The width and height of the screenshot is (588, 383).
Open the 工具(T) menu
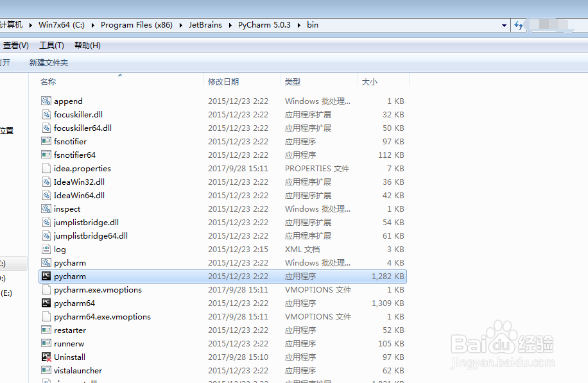click(x=51, y=46)
